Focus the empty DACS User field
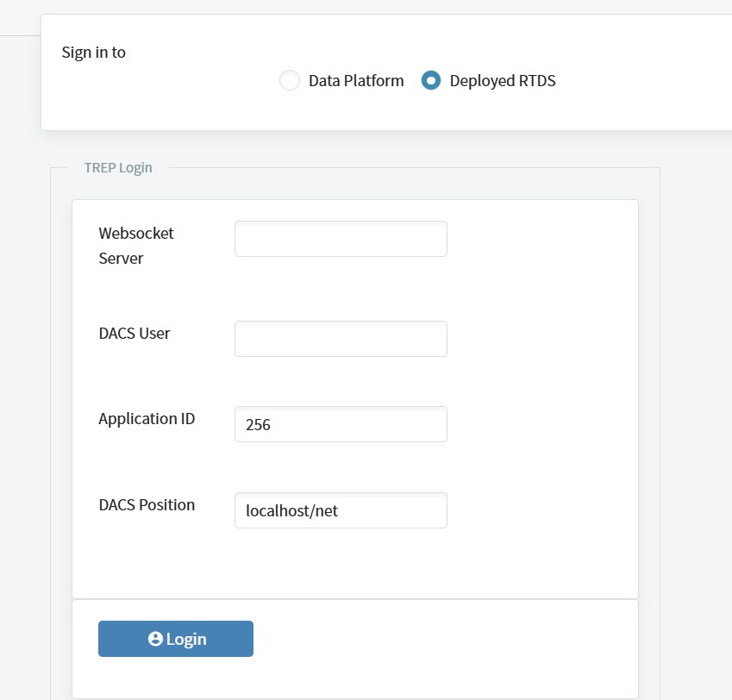 click(x=341, y=339)
